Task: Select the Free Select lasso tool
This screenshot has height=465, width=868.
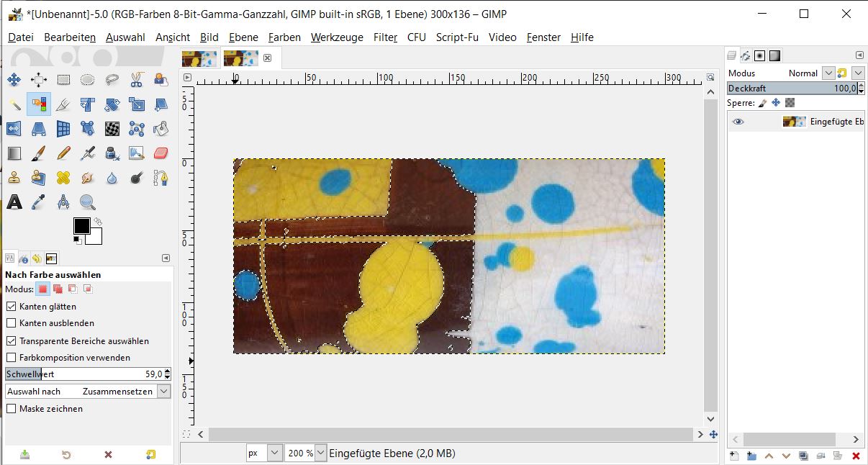Action: tap(112, 80)
